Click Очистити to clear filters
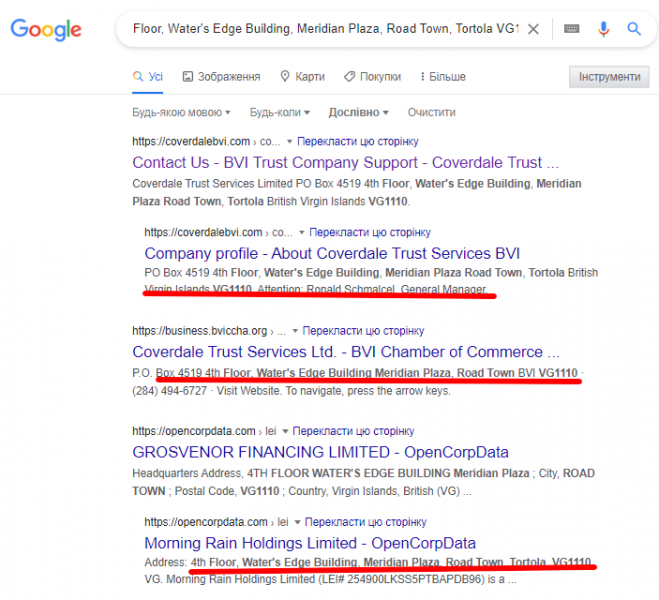 coord(432,112)
